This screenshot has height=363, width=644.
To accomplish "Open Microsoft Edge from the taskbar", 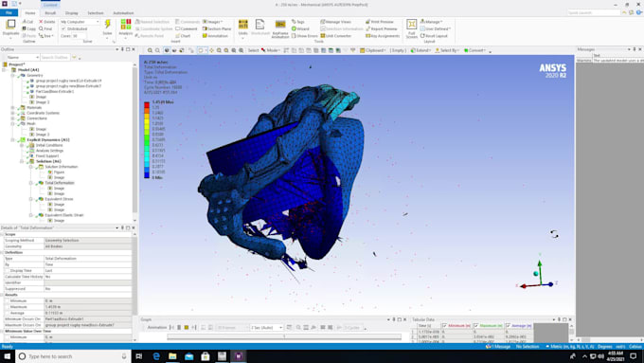I will (156, 356).
